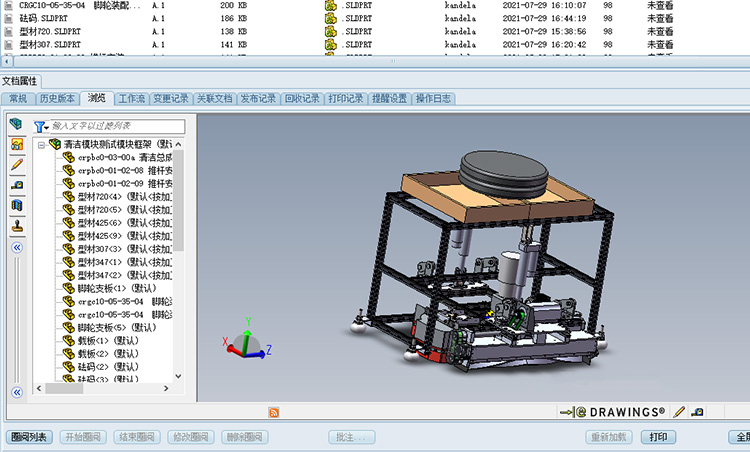Image resolution: width=750 pixels, height=452 pixels.
Task: Click the SLDPRT type icon in 型材307 row
Action: click(x=331, y=44)
